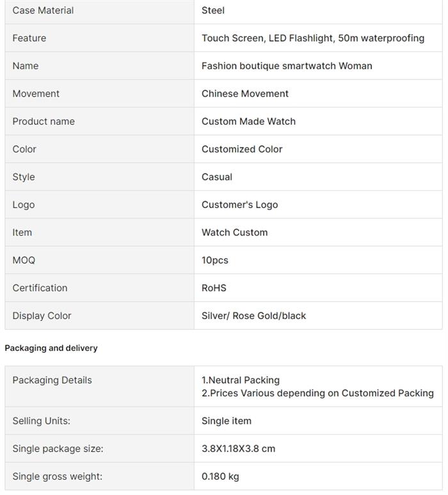Click the '1.Neutral Packing' line
This screenshot has width=448, height=495.
[x=241, y=380]
